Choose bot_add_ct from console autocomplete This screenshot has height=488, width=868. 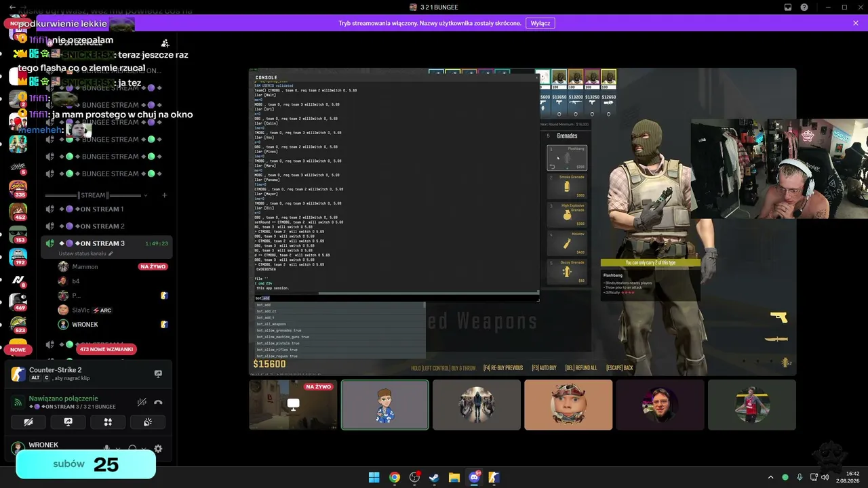(x=340, y=311)
